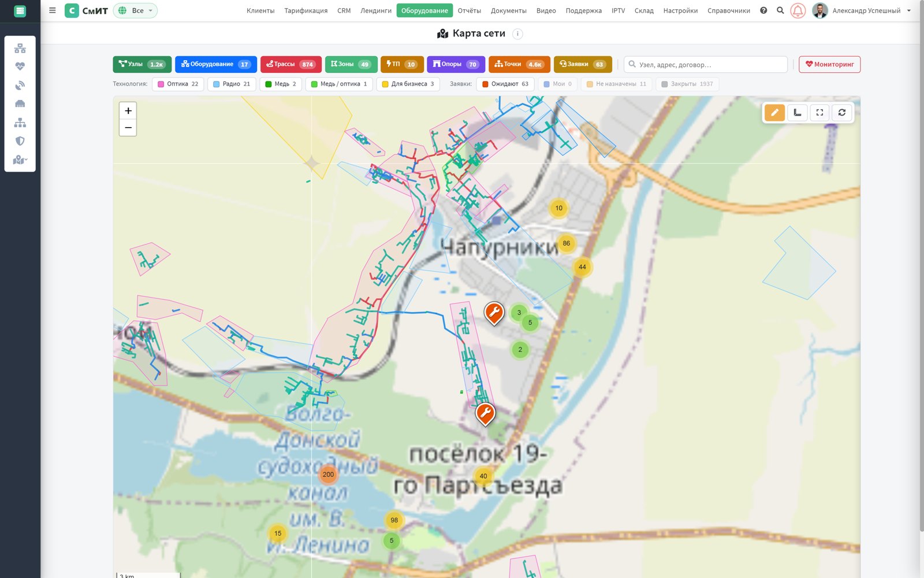Open the shield sidebar icon
The height and width of the screenshot is (578, 924).
pyautogui.click(x=20, y=141)
